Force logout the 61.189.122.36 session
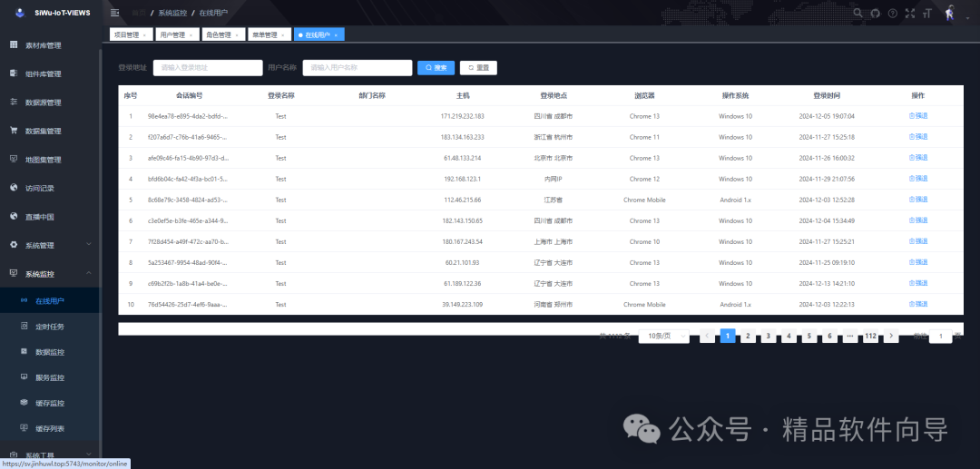The image size is (980, 469). (918, 283)
